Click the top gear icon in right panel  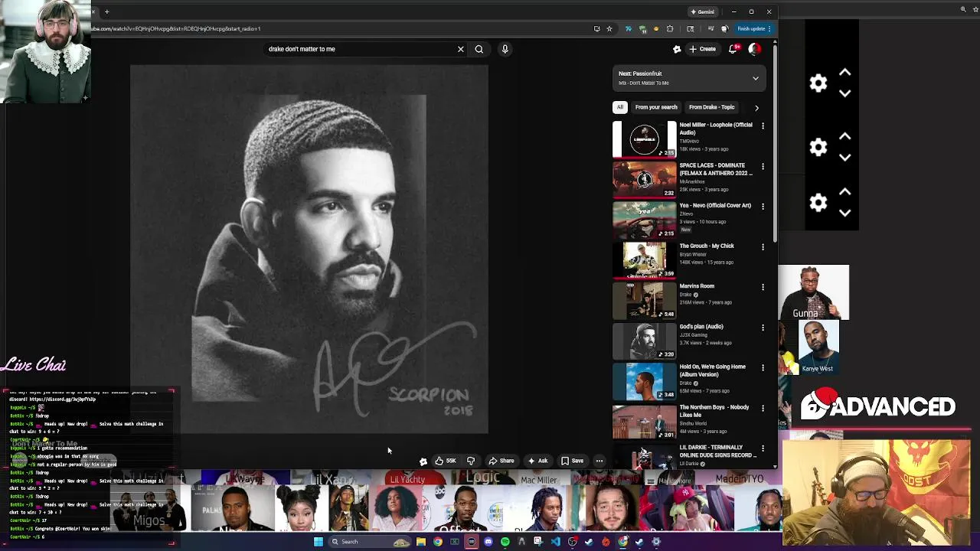(818, 83)
